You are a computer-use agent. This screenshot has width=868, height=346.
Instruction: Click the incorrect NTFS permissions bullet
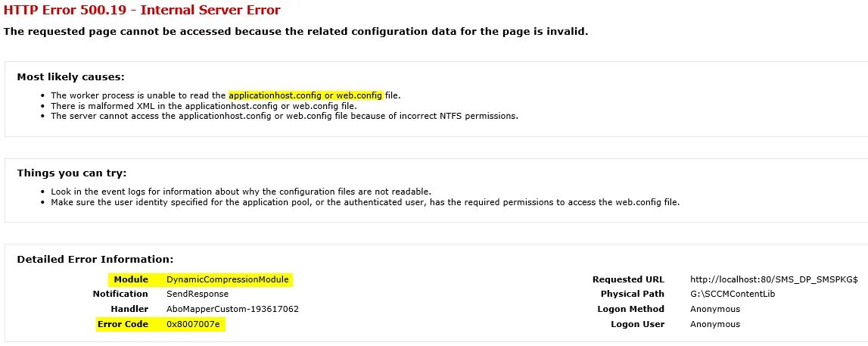[285, 117]
